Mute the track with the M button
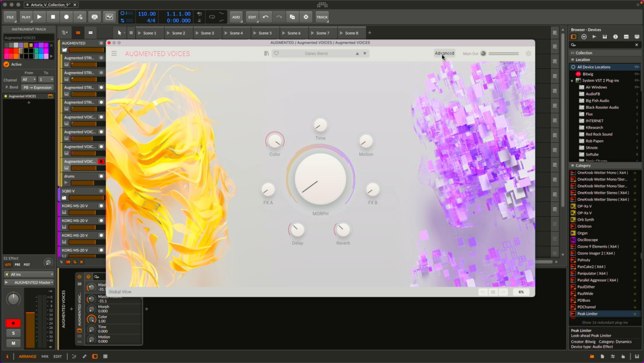This screenshot has height=363, width=644. coord(13,343)
